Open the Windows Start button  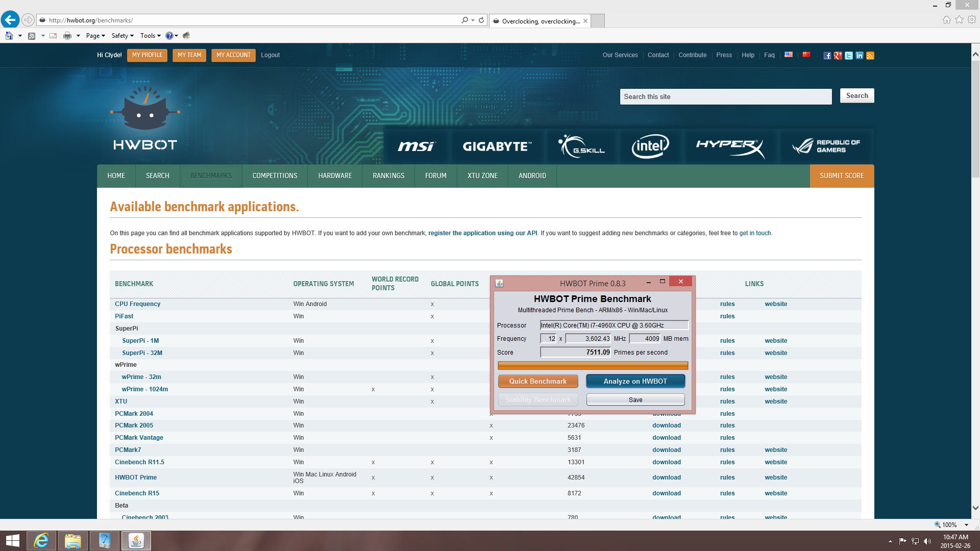tap(12, 541)
